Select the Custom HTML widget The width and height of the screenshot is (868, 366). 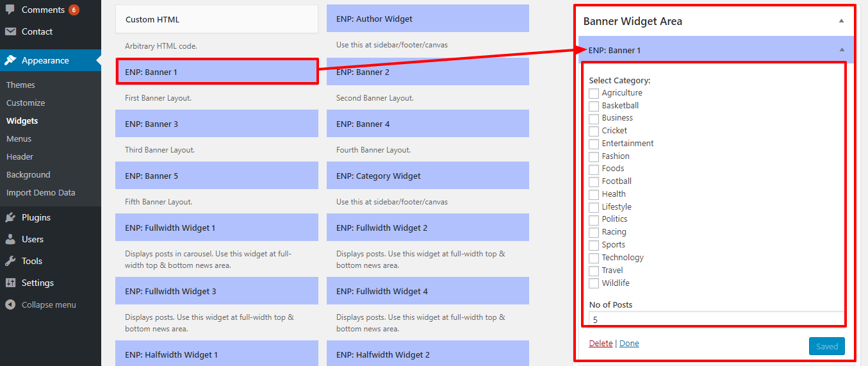216,19
